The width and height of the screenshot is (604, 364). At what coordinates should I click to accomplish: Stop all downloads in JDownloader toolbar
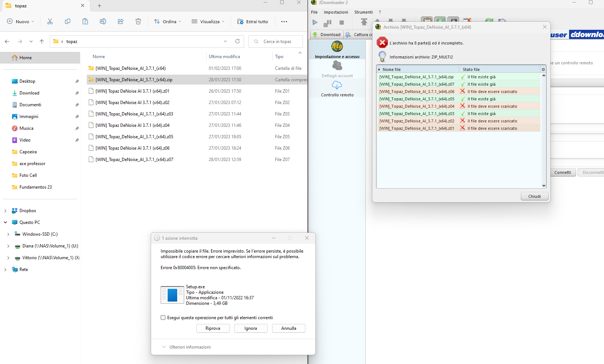(342, 22)
